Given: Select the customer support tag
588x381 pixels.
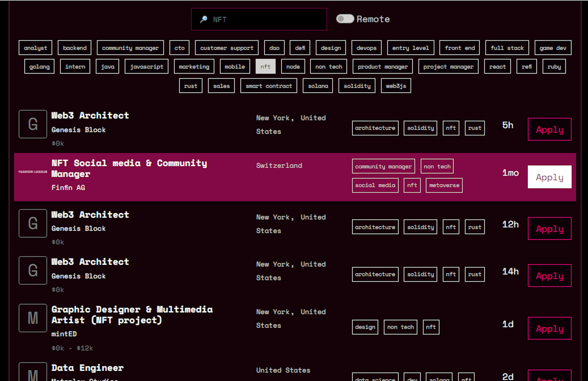Looking at the screenshot, I should [x=227, y=48].
